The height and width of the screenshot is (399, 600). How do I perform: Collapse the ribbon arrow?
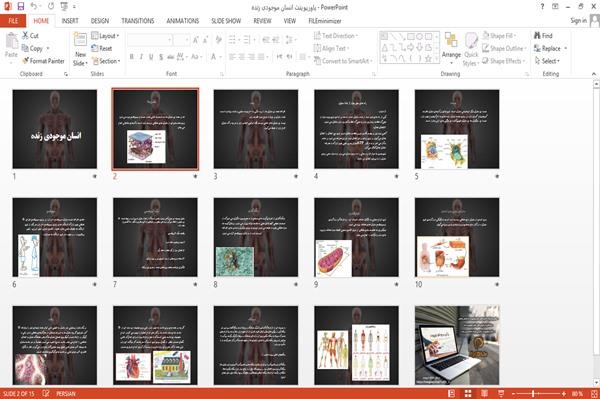click(594, 74)
